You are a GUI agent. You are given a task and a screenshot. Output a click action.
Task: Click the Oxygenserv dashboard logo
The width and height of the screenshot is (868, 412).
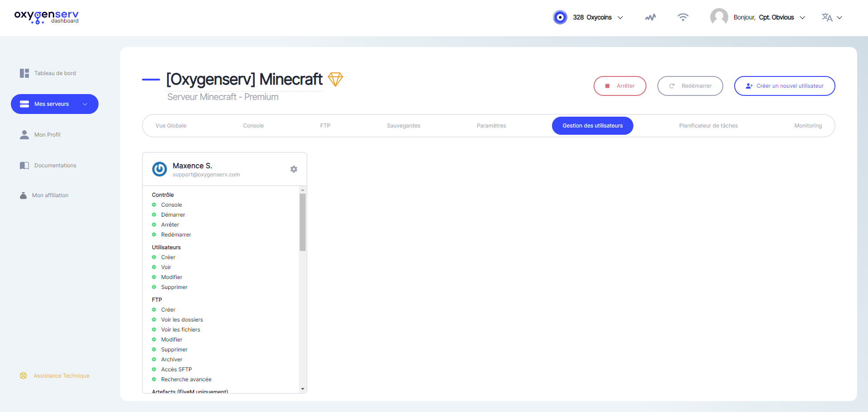point(47,17)
